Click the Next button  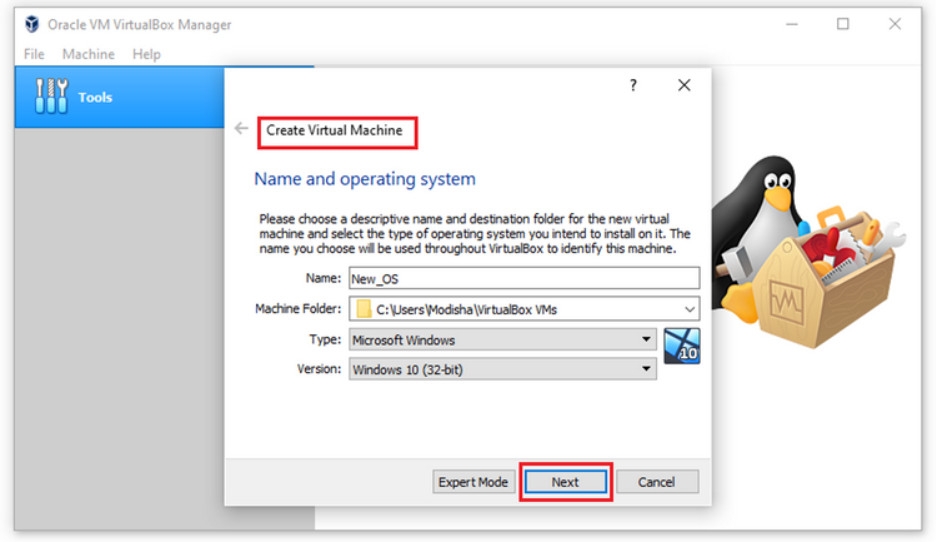click(565, 482)
